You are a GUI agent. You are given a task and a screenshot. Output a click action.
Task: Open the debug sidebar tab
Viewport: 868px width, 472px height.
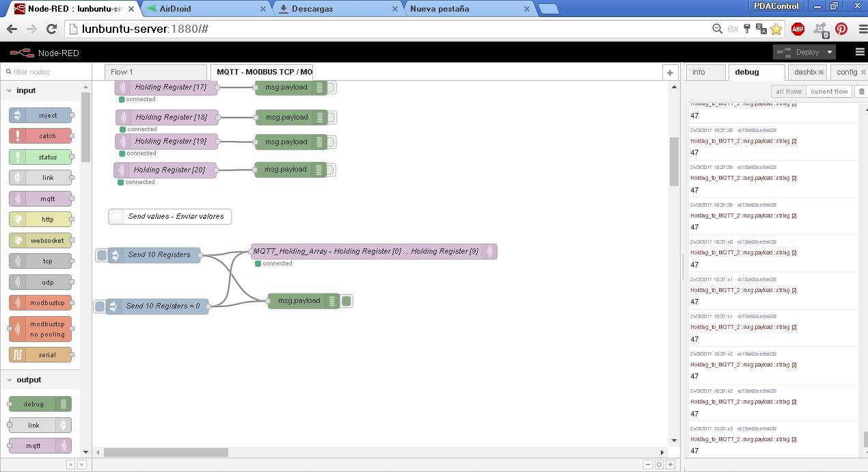click(x=756, y=72)
